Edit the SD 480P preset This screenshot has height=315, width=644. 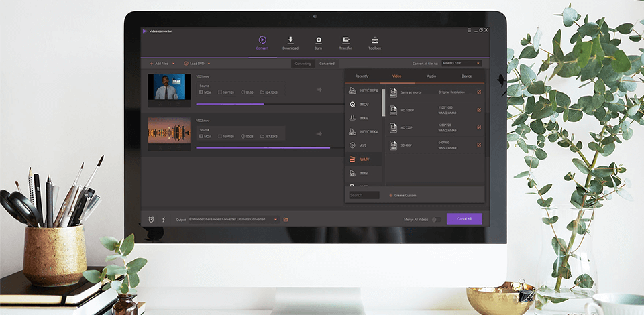[x=479, y=145]
